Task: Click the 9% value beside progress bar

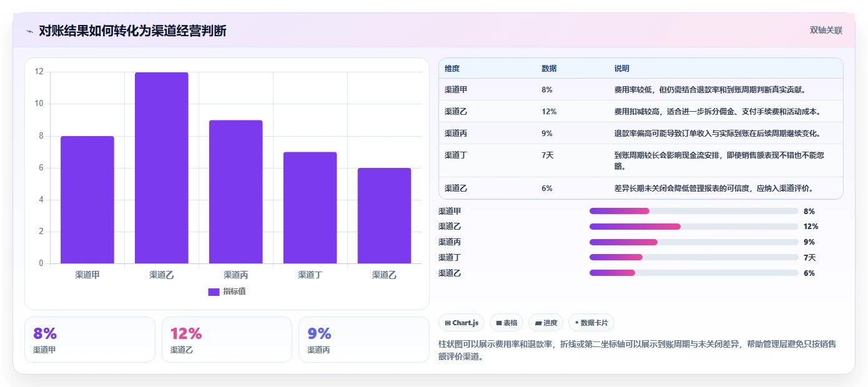Action: coord(809,242)
